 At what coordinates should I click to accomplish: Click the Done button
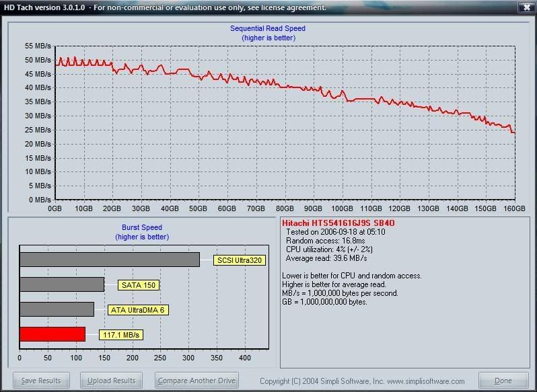503,381
